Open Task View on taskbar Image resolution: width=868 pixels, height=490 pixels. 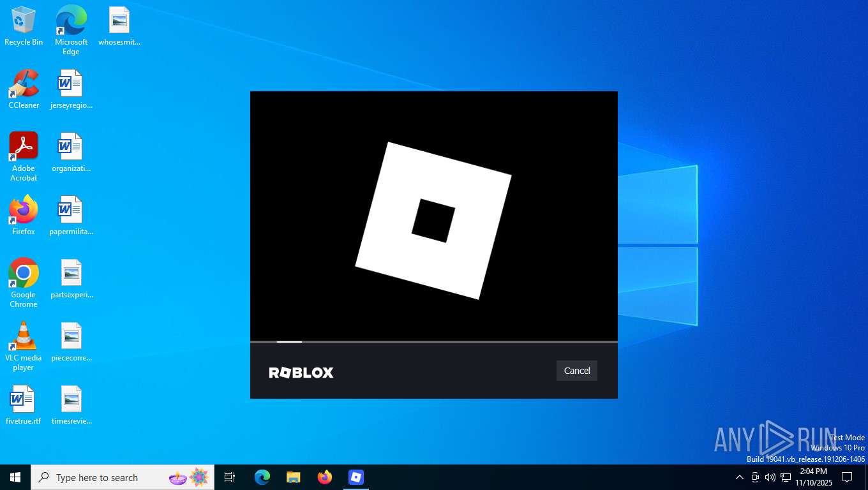pos(230,477)
